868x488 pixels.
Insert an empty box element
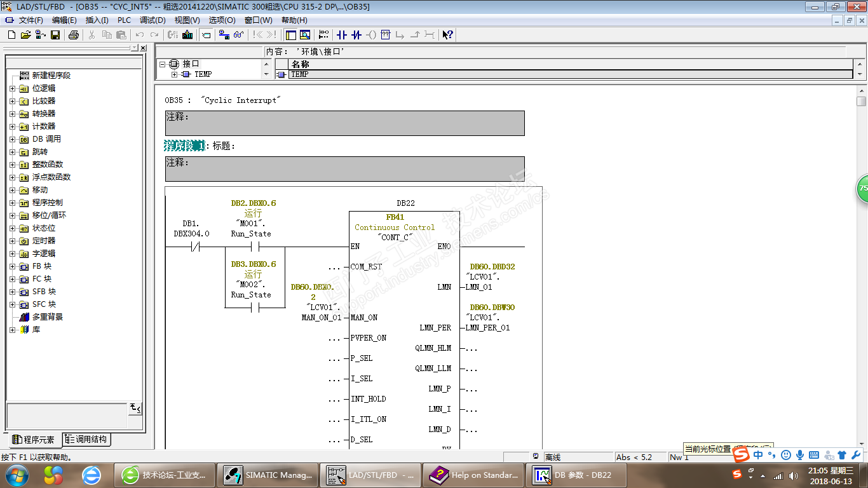(386, 35)
